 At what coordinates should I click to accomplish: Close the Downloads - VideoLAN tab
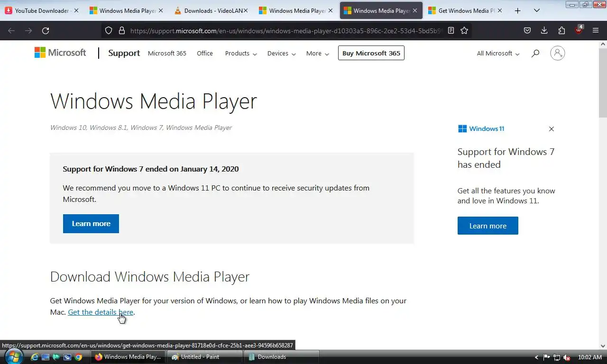click(x=246, y=10)
